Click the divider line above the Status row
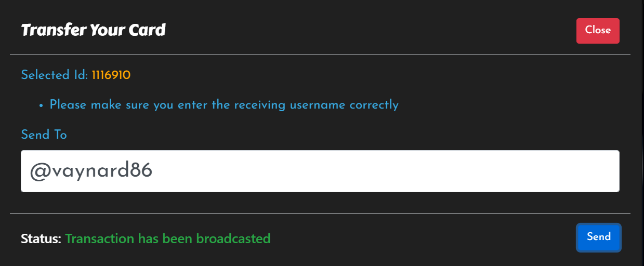This screenshot has width=644, height=266. pyautogui.click(x=320, y=214)
